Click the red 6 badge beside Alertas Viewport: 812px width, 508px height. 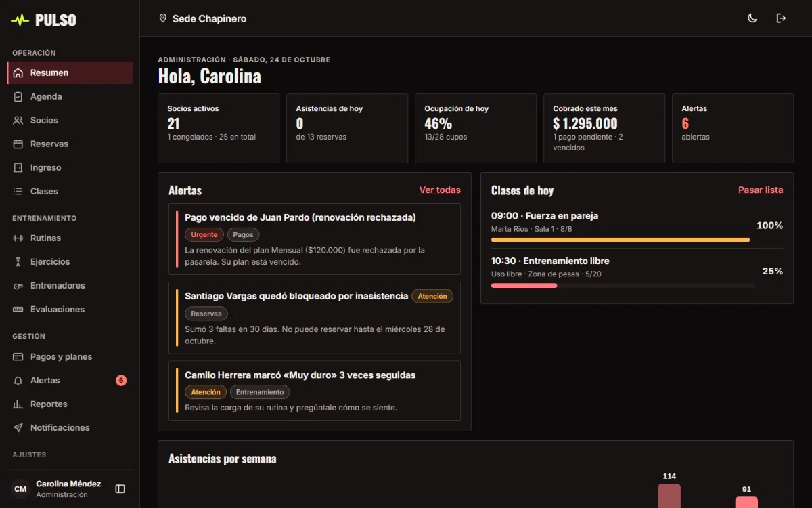121,381
